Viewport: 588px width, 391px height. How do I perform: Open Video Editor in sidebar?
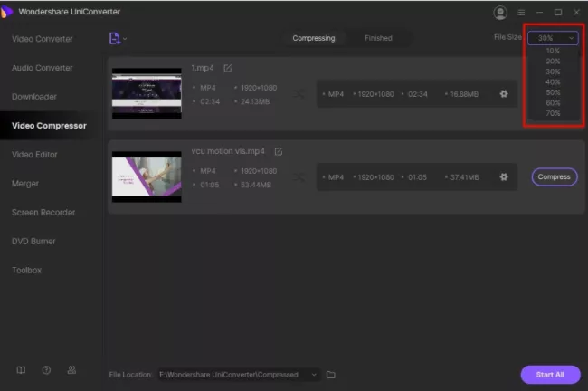pyautogui.click(x=34, y=155)
